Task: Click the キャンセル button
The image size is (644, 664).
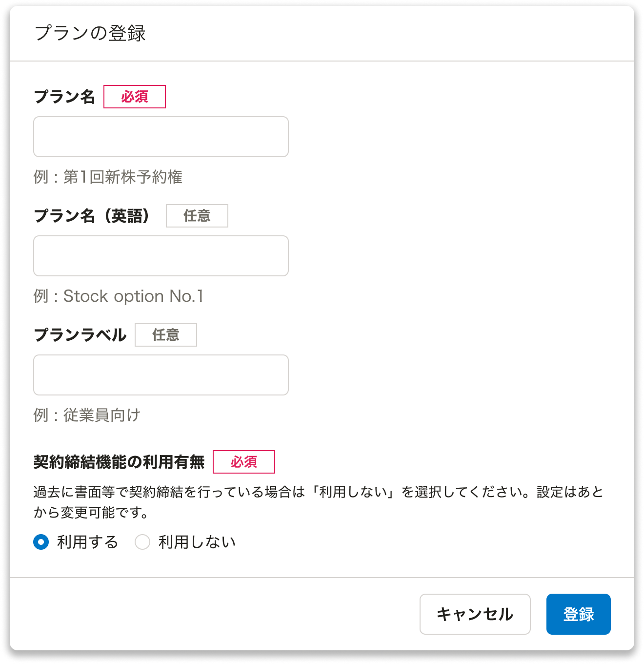Action: click(x=475, y=614)
